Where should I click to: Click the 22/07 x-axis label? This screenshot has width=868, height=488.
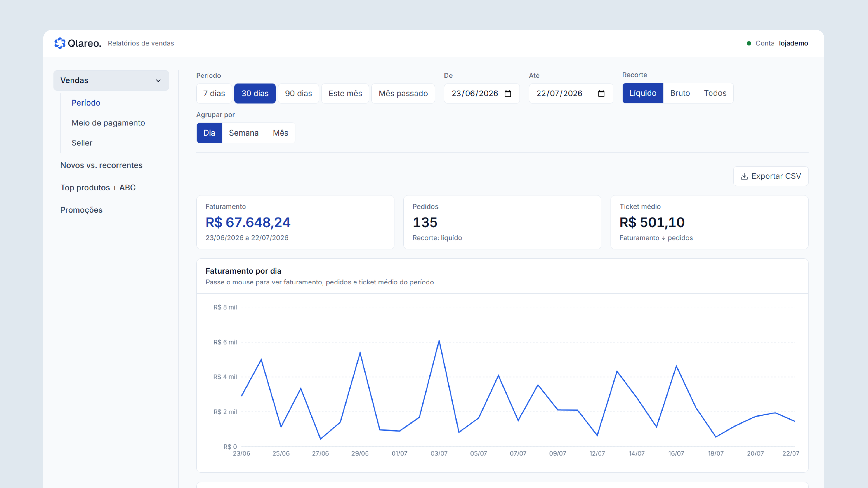pos(791,454)
